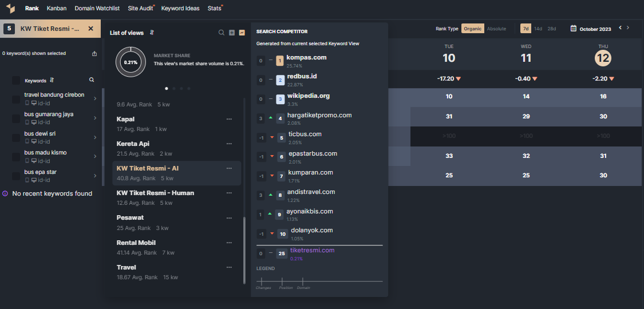Select the KW Tiket Resmi - Human view
Viewport: 644px width, 309px height.
tap(177, 197)
